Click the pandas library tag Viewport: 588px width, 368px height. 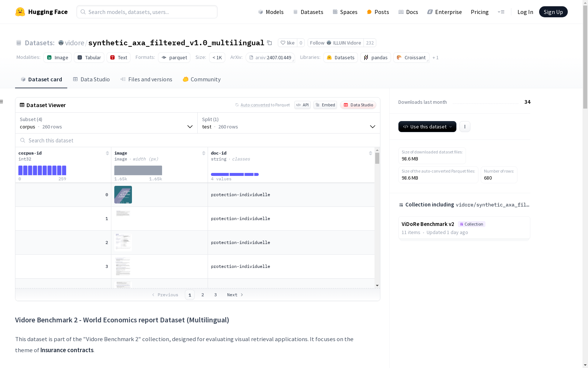(376, 57)
